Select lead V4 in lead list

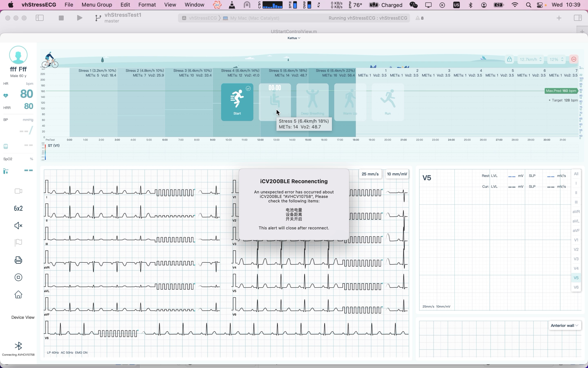pos(576,268)
